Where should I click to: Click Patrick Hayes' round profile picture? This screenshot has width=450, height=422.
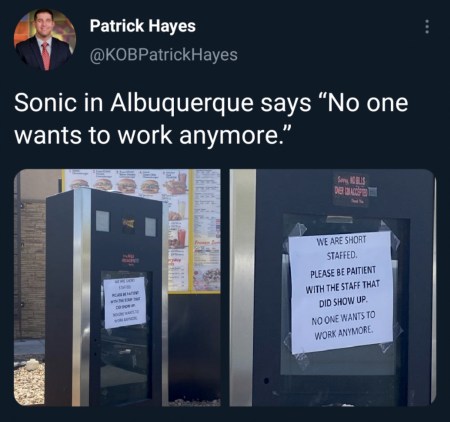(x=45, y=40)
